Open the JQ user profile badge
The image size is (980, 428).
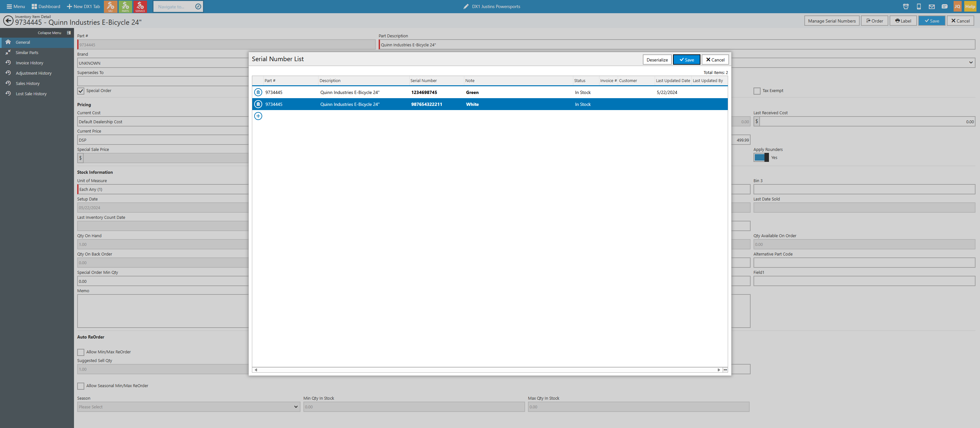click(957, 6)
